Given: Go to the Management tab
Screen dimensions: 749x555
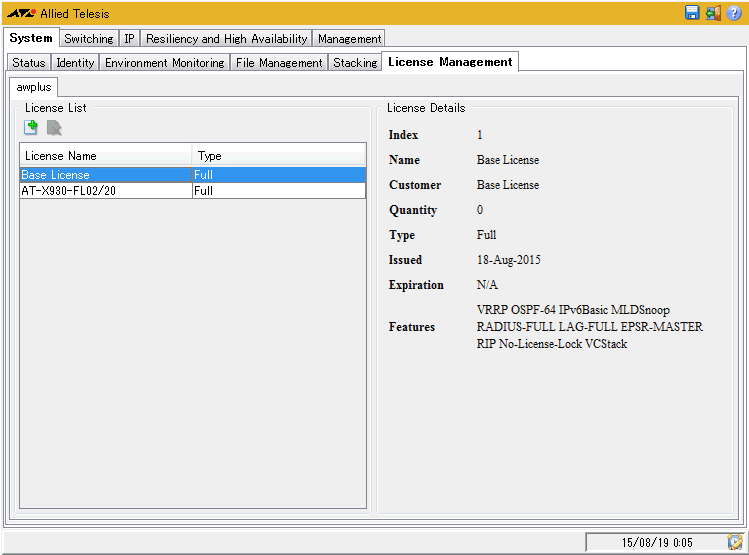Looking at the screenshot, I should pos(349,39).
